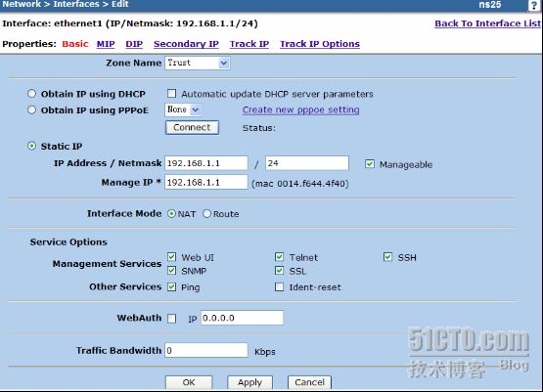543x392 pixels.
Task: Toggle Web UI management service
Action: coord(171,257)
